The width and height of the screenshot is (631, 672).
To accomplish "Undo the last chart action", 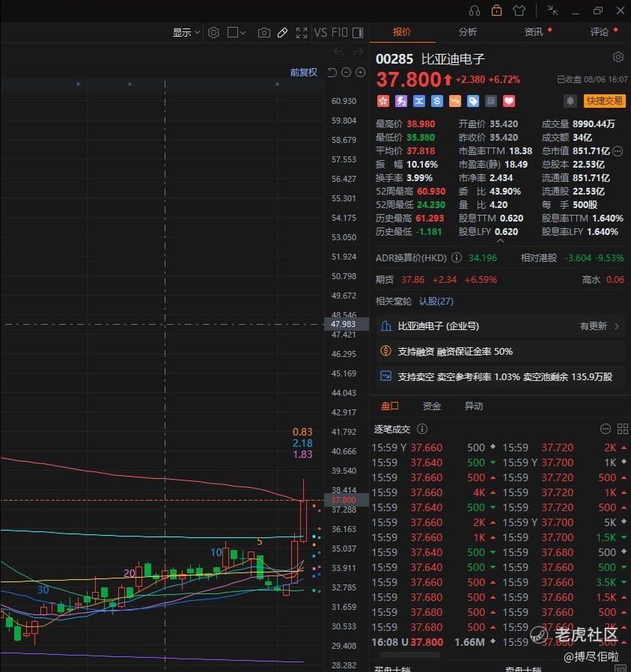I will [x=339, y=52].
